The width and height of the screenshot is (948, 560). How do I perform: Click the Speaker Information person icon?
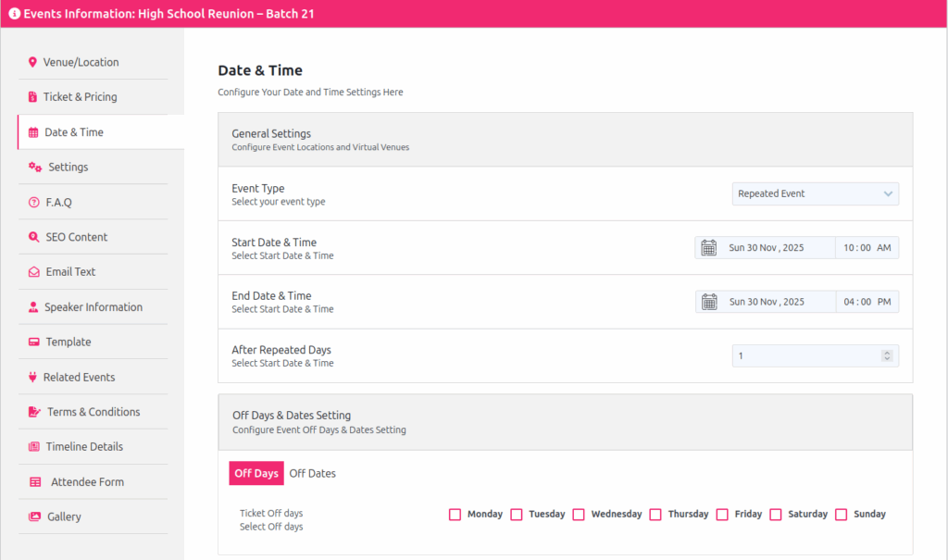pyautogui.click(x=33, y=307)
